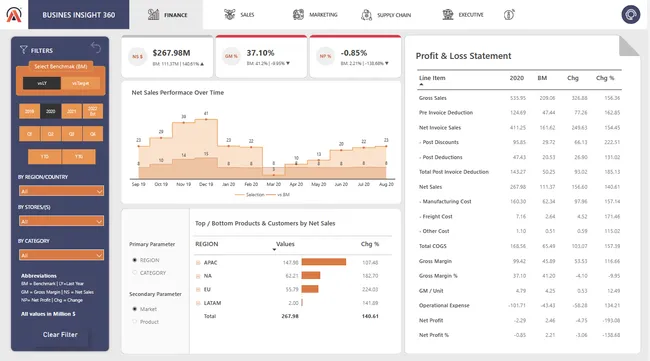Viewport: 650px width, 361px height.
Task: Open the money info icon after Executive
Action: [x=509, y=15]
